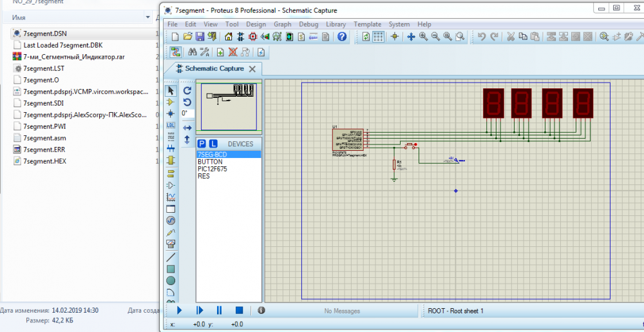Viewport: 644px width, 332px height.
Task: Toggle the wire autorouter icon
Action: coord(175,52)
